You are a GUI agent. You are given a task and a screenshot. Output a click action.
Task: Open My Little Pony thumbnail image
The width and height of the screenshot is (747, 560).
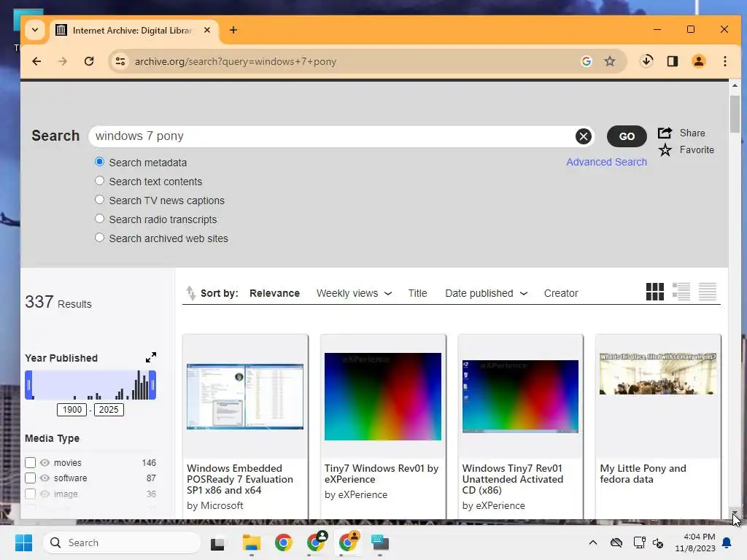(658, 374)
